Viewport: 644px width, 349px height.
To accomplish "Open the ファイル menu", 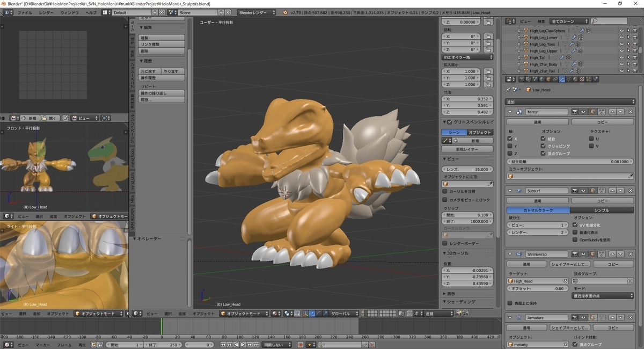I will point(25,12).
